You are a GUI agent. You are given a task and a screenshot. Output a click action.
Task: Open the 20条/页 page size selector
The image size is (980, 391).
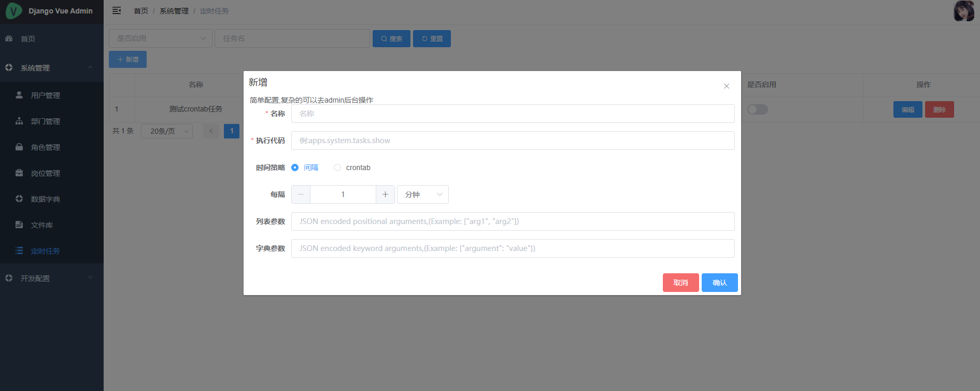click(167, 131)
